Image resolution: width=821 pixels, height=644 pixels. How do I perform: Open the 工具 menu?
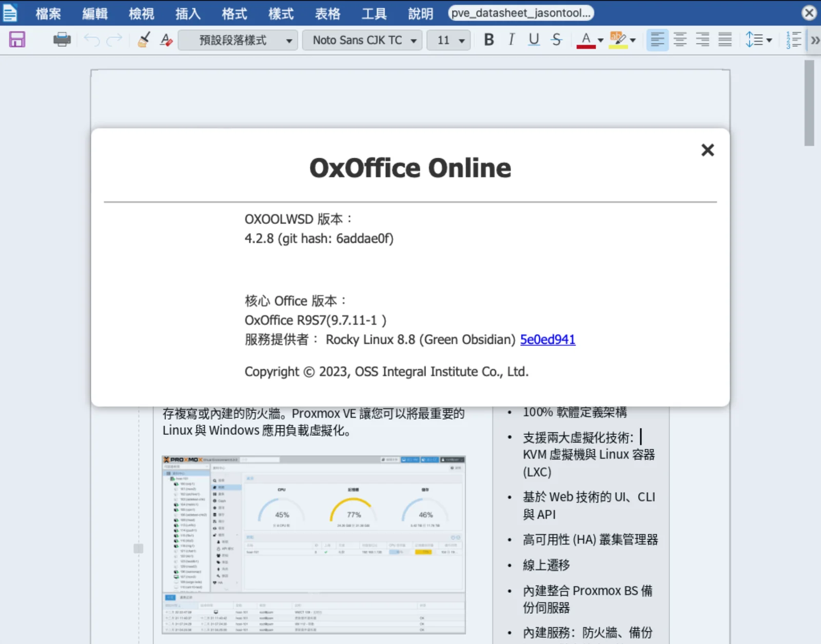point(374,13)
